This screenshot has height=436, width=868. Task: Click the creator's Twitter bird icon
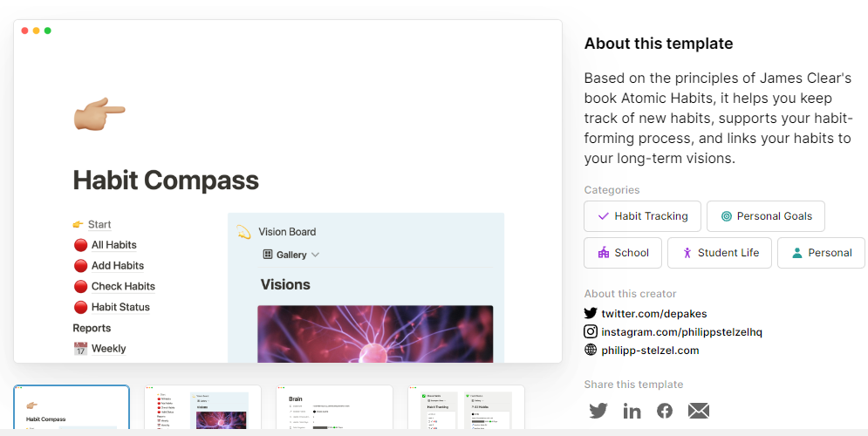coord(591,313)
